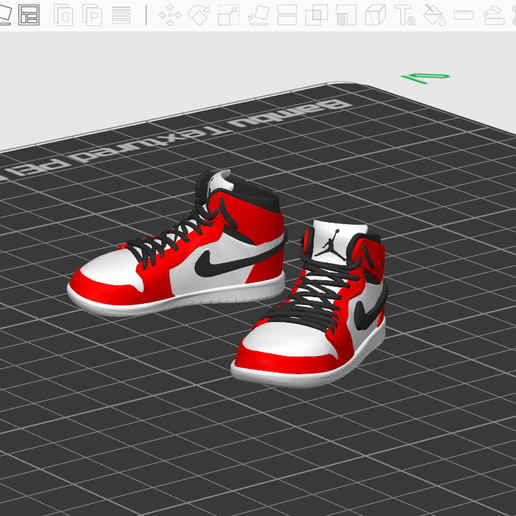Open the Cut tool
The width and height of the screenshot is (516, 516).
[287, 15]
